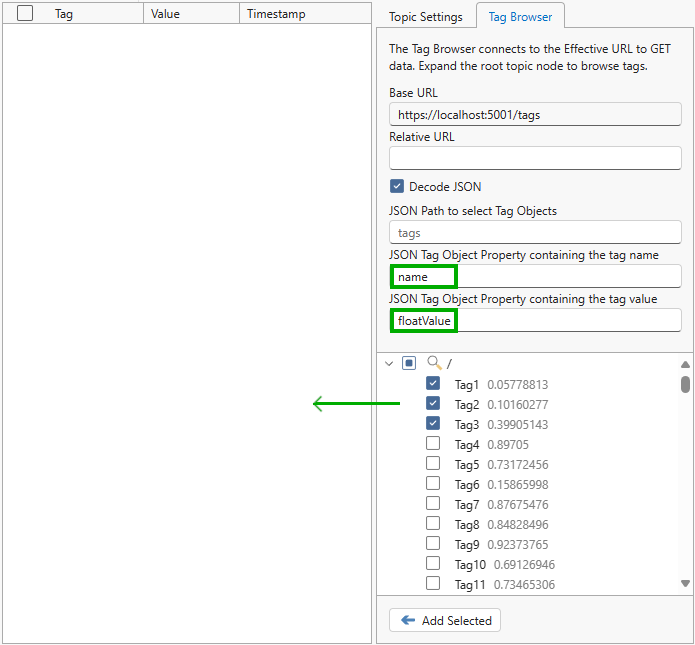Uncheck the Tag2 checkbox
The image size is (695, 645).
pos(433,404)
